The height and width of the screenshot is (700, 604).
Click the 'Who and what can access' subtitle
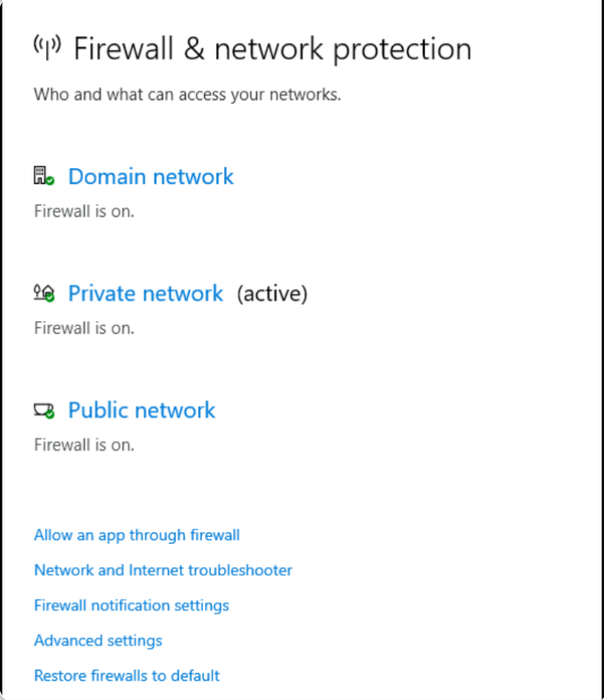tap(187, 95)
